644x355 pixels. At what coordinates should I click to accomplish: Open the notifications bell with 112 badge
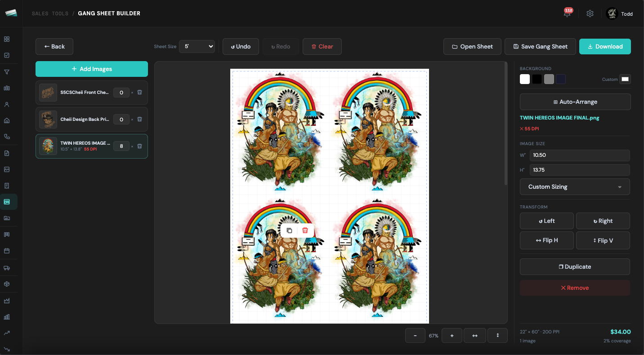click(x=567, y=13)
